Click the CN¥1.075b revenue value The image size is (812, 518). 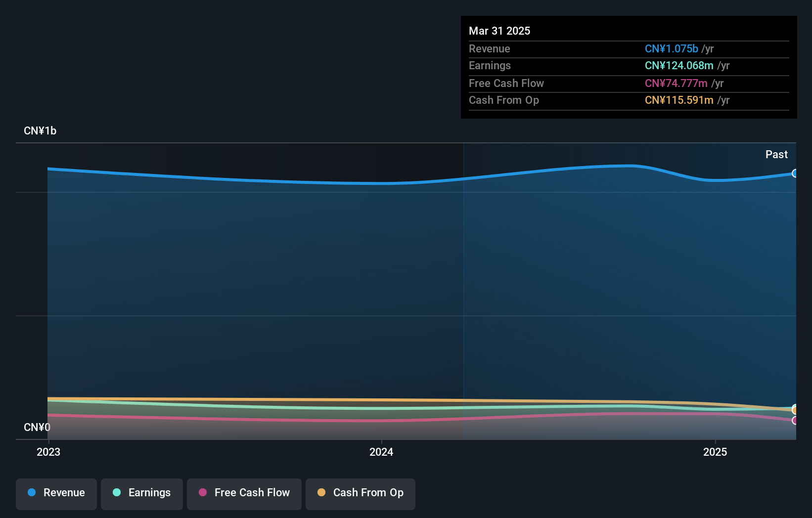672,48
